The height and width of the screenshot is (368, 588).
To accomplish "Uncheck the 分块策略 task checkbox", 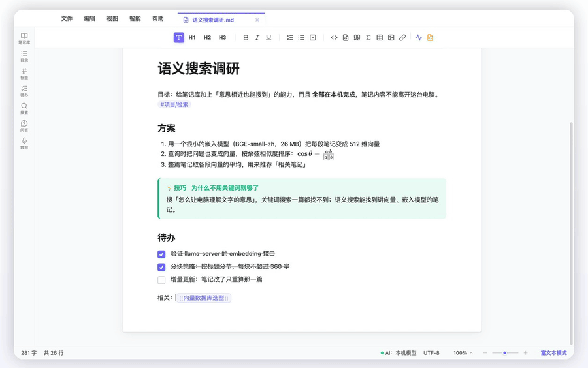I will [x=161, y=267].
